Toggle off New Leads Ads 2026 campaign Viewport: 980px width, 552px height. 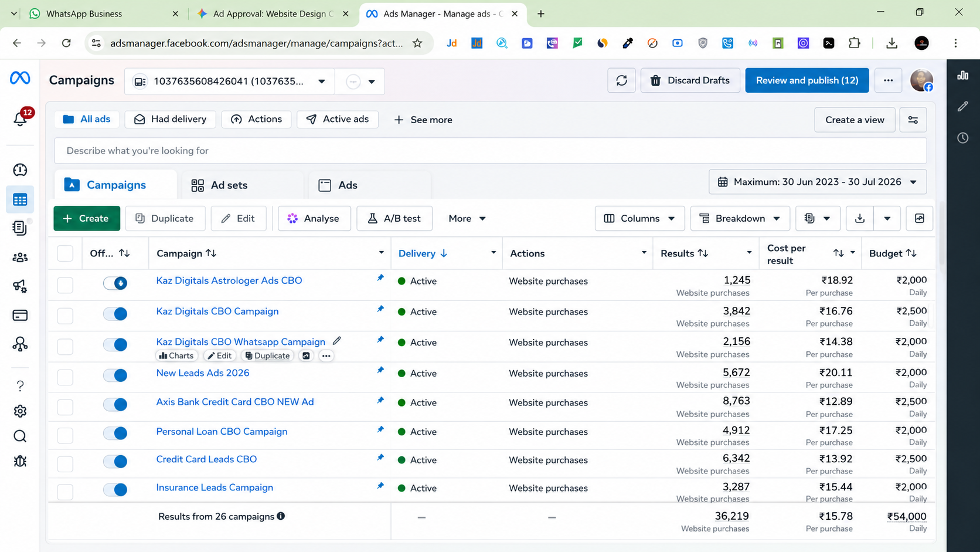115,375
